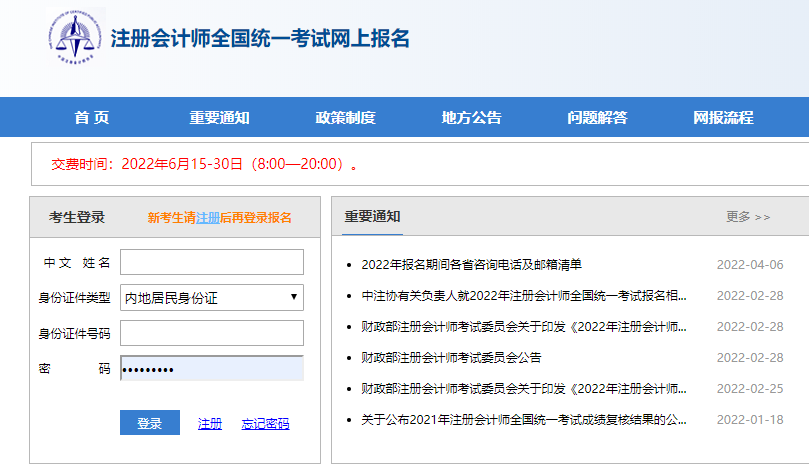
Task: Open 财政部 notice 关于印发 dated 2022-02-28
Action: (x=524, y=327)
